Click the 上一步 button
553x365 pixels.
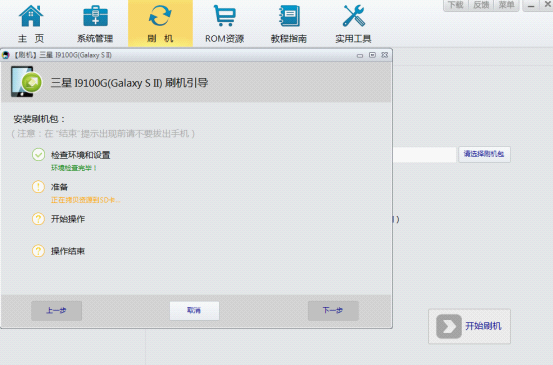56,311
